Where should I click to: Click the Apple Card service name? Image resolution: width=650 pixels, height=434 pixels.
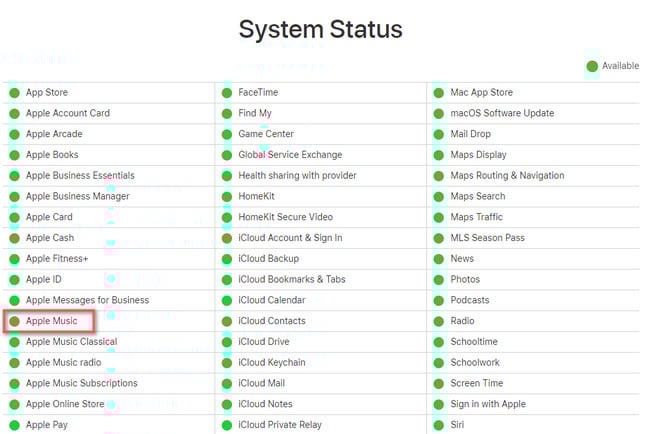[49, 217]
